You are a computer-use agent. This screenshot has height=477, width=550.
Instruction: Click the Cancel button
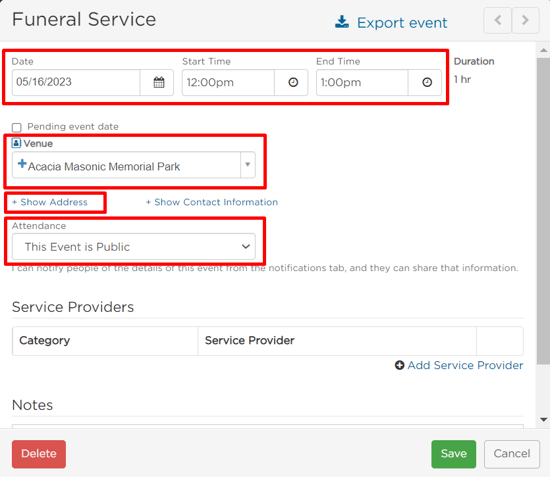[512, 454]
